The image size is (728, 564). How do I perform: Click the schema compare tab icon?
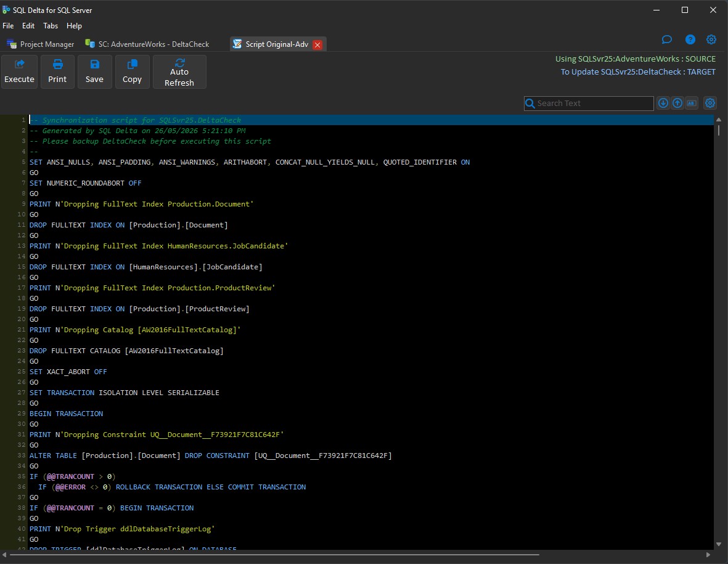click(x=90, y=44)
